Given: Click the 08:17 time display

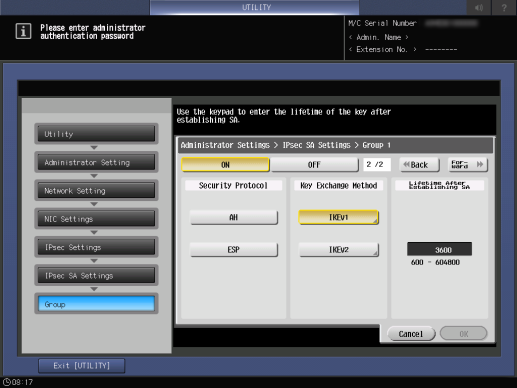Looking at the screenshot, I should 23,382.
